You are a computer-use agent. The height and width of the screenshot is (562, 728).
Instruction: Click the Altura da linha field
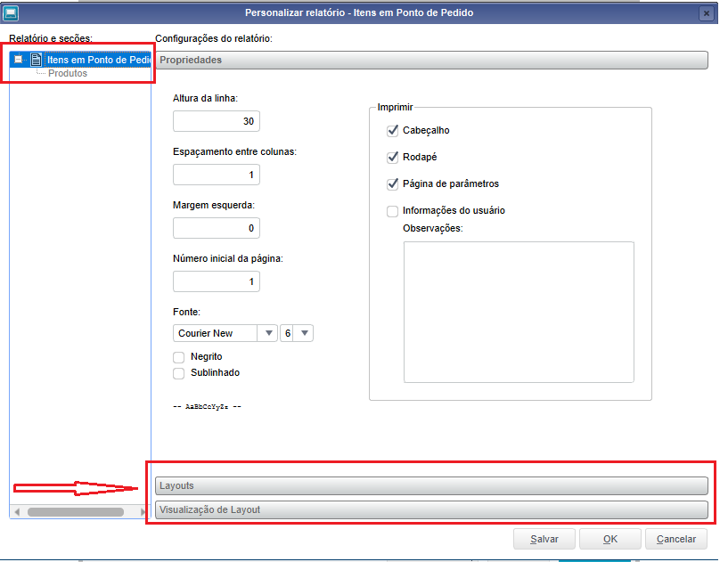217,121
